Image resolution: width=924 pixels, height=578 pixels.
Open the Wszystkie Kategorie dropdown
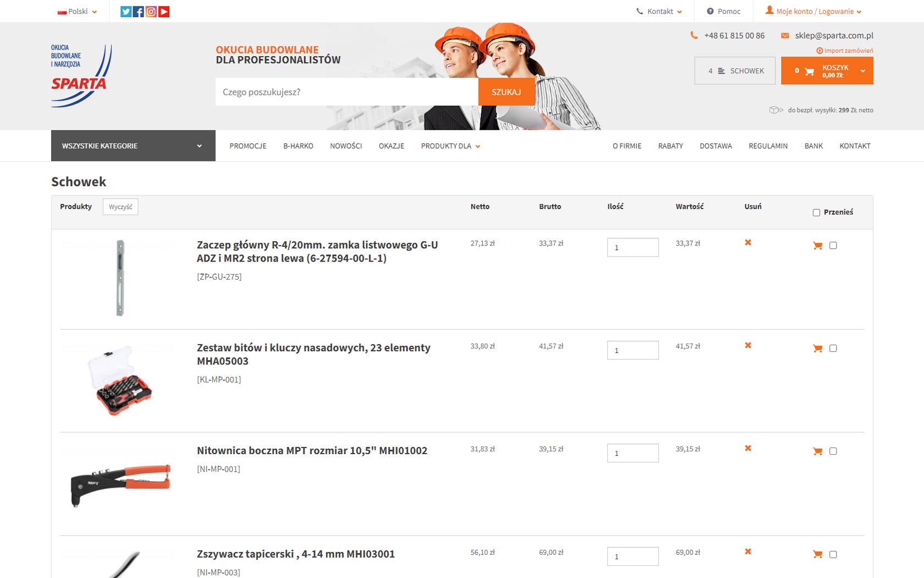coord(133,146)
